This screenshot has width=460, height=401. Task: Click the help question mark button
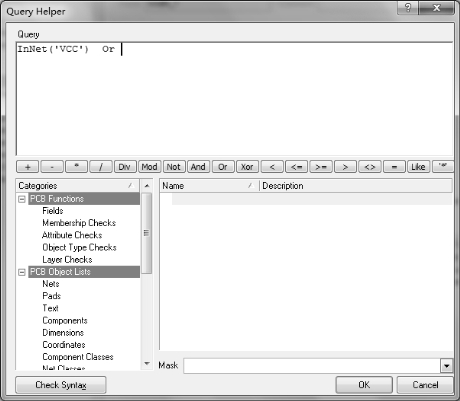tap(407, 7)
